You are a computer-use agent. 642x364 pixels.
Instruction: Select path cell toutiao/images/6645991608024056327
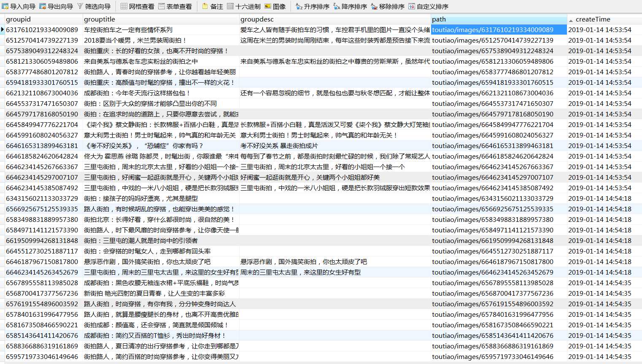coord(499,135)
